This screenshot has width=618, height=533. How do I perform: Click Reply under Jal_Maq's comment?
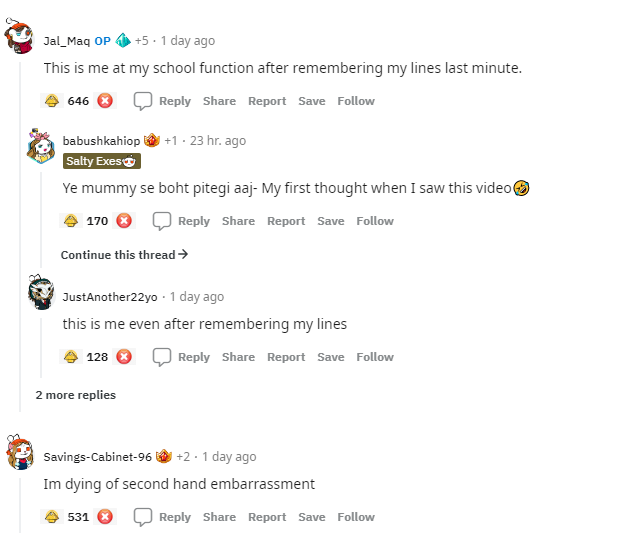tap(162, 101)
